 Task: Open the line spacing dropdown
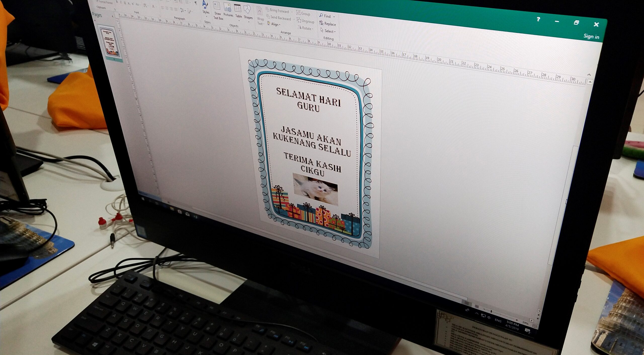pyautogui.click(x=183, y=11)
